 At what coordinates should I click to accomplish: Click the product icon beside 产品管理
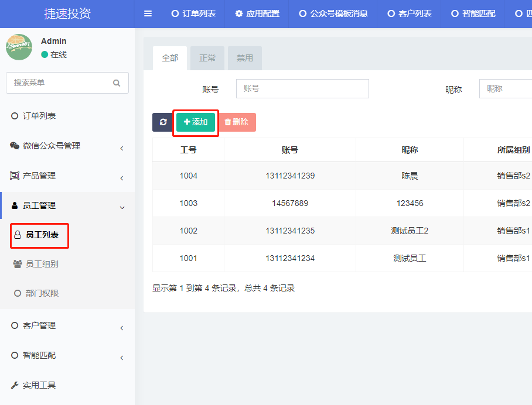[14, 176]
